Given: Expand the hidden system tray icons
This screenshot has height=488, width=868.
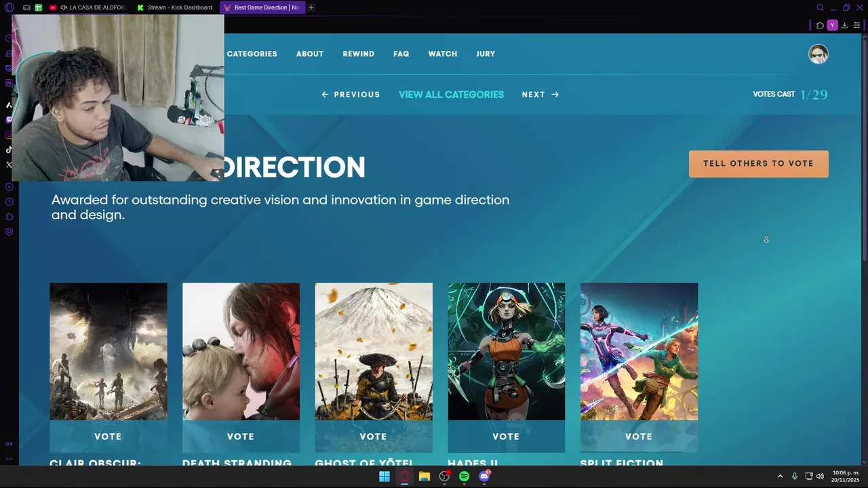Looking at the screenshot, I should click(780, 476).
